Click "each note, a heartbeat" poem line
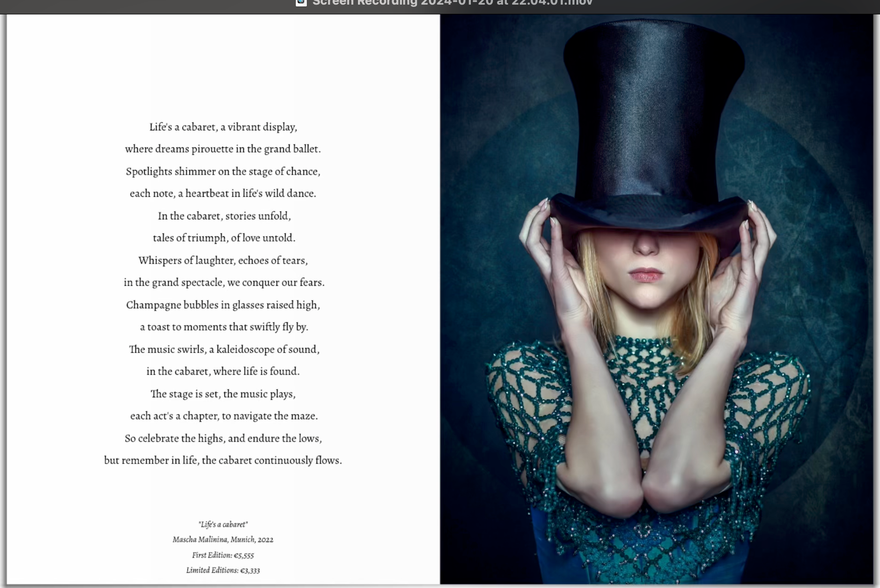The width and height of the screenshot is (880, 588). (x=223, y=194)
